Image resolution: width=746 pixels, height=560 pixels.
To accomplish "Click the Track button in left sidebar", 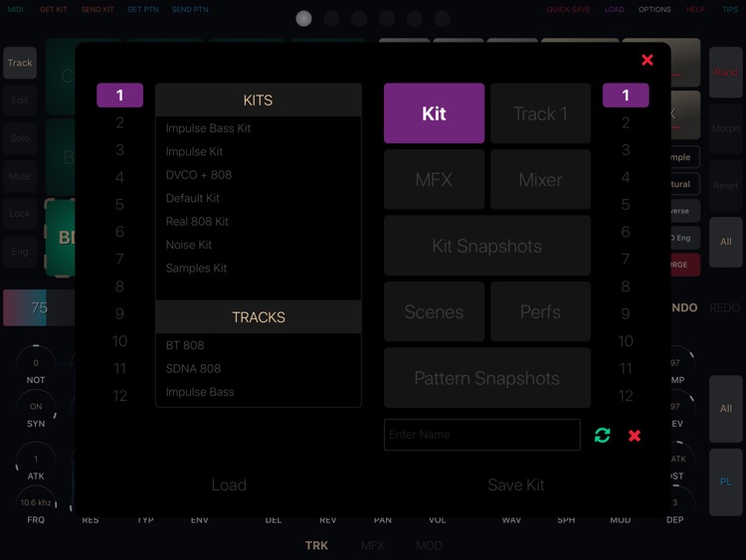I will 20,63.
